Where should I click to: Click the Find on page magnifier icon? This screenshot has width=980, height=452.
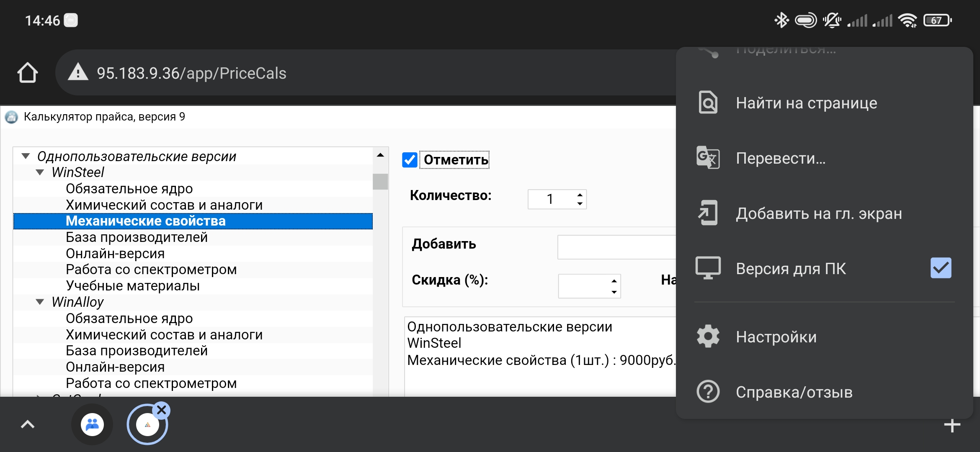coord(708,103)
